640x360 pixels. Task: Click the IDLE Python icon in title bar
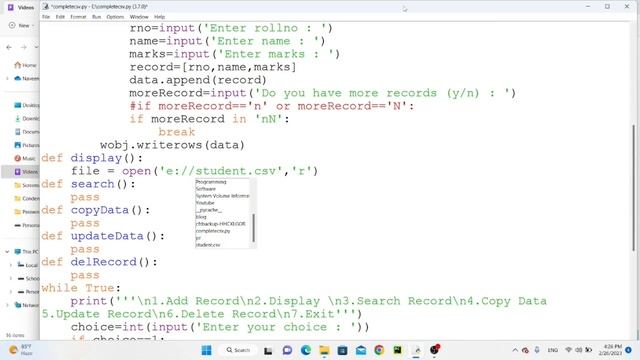click(46, 7)
